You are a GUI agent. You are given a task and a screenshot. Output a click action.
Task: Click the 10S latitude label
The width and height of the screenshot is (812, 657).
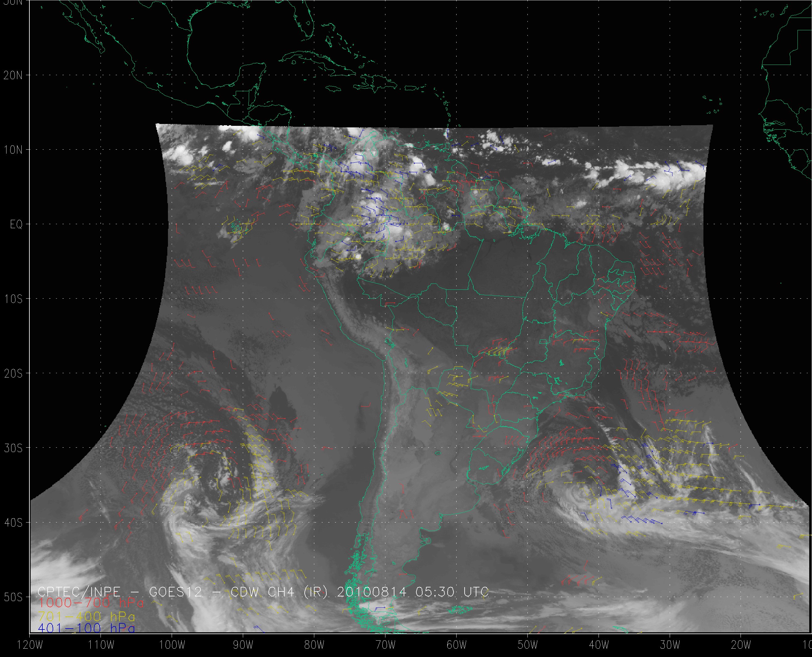(x=13, y=299)
